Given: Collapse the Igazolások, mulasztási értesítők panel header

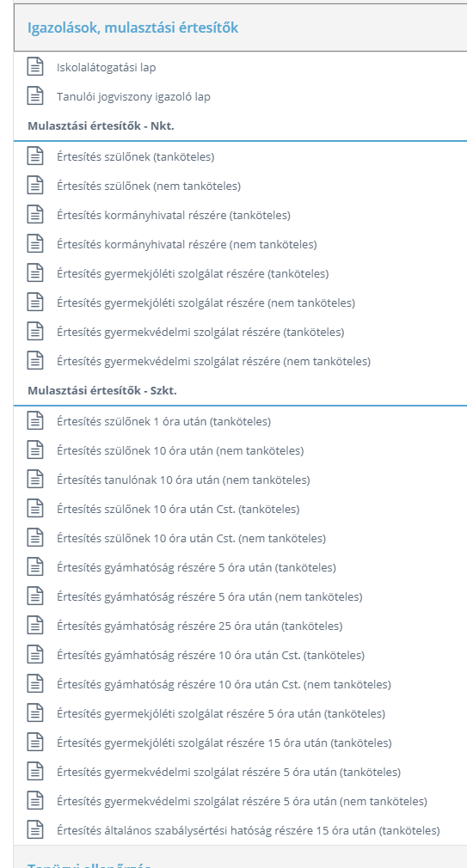Looking at the screenshot, I should tap(241, 28).
